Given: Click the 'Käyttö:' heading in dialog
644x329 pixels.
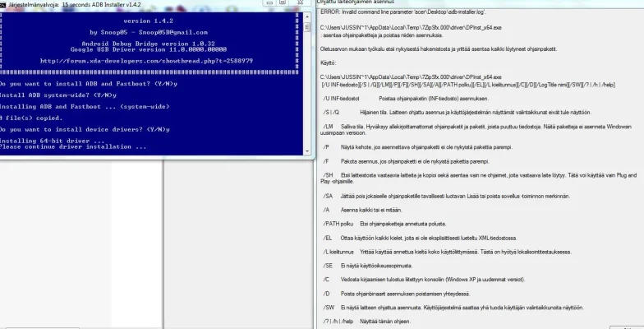Looking at the screenshot, I should click(x=329, y=62).
